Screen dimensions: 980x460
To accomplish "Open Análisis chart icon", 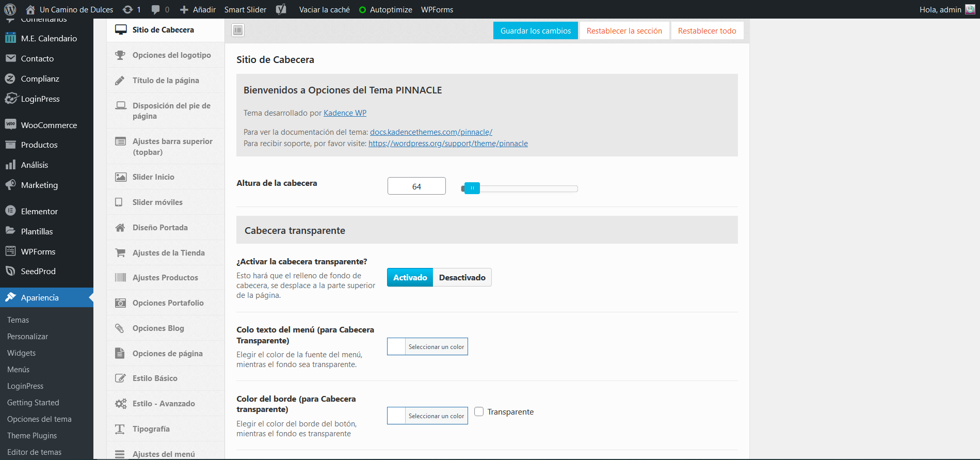I will 10,165.
